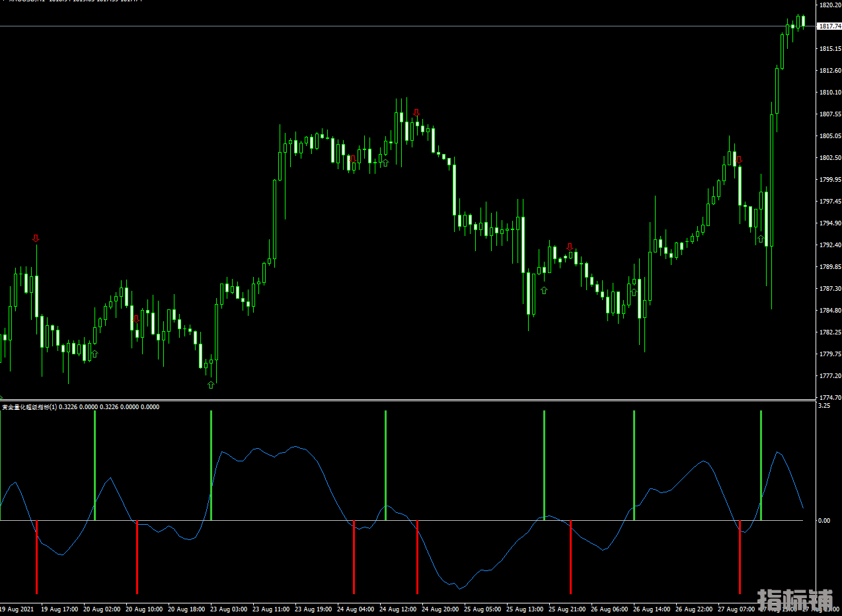The width and height of the screenshot is (842, 616).
Task: Select the green signal bar near 25 Aug 21:00
Action: coord(544,465)
